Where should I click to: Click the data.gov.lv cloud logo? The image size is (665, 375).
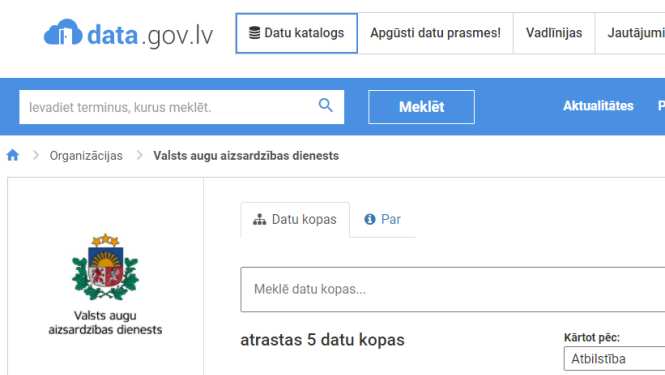coord(128,34)
